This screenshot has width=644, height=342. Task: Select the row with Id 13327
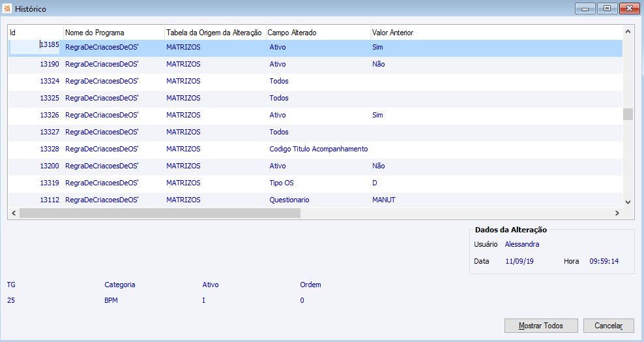pos(315,132)
